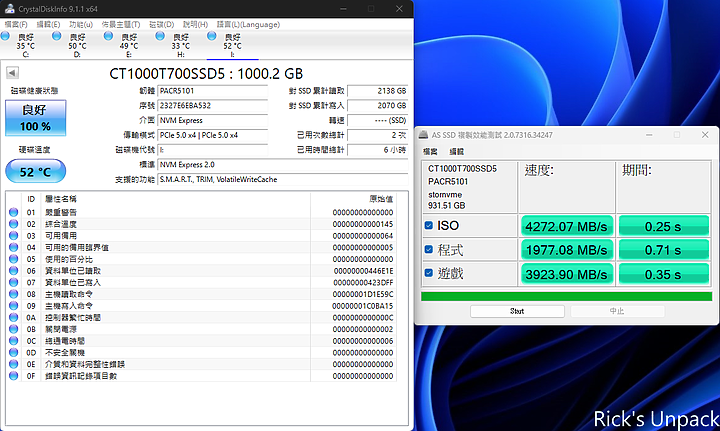Click the raw value 00000000446E1E

coord(363,271)
